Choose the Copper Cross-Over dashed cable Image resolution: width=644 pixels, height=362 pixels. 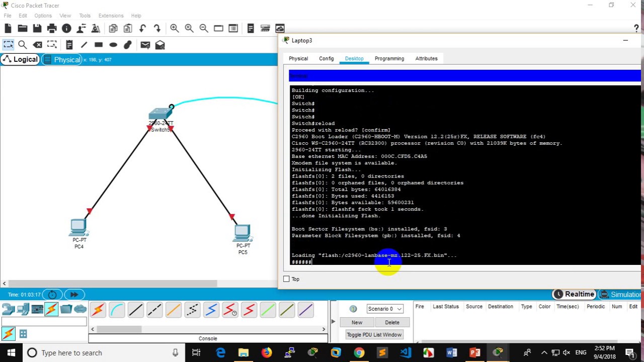click(154, 310)
